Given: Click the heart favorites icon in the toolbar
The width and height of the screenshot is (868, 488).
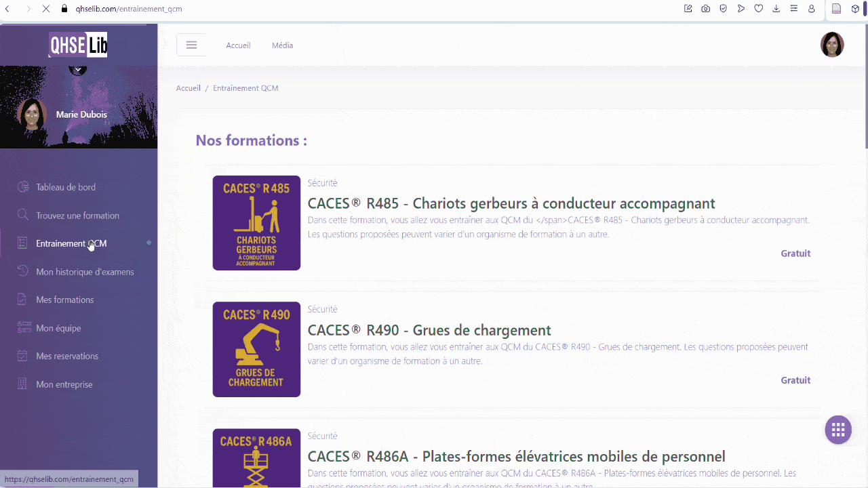Looking at the screenshot, I should (759, 9).
